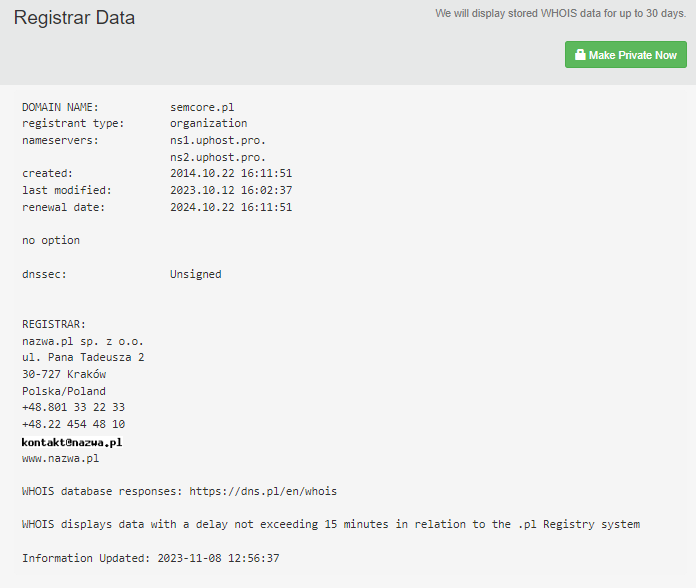This screenshot has height=588, width=696.
Task: Select registrar name nazwa.pl sp. z o.o.
Action: (x=83, y=341)
